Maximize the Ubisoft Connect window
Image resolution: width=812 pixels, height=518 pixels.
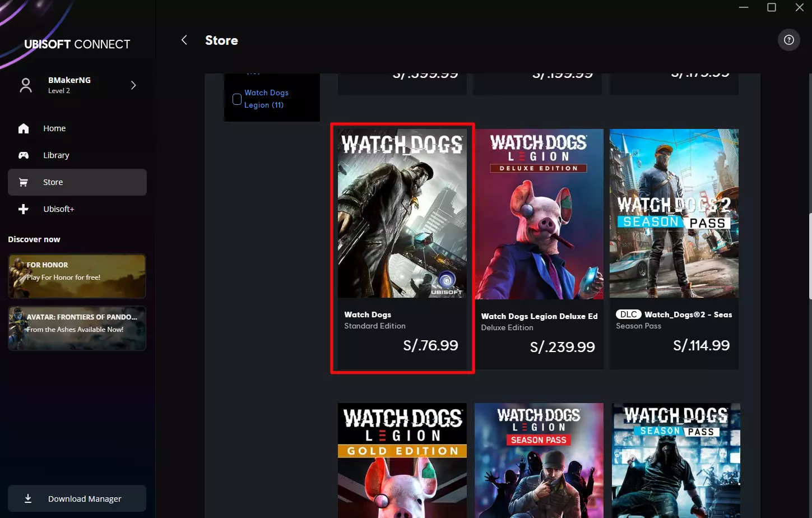tap(772, 7)
